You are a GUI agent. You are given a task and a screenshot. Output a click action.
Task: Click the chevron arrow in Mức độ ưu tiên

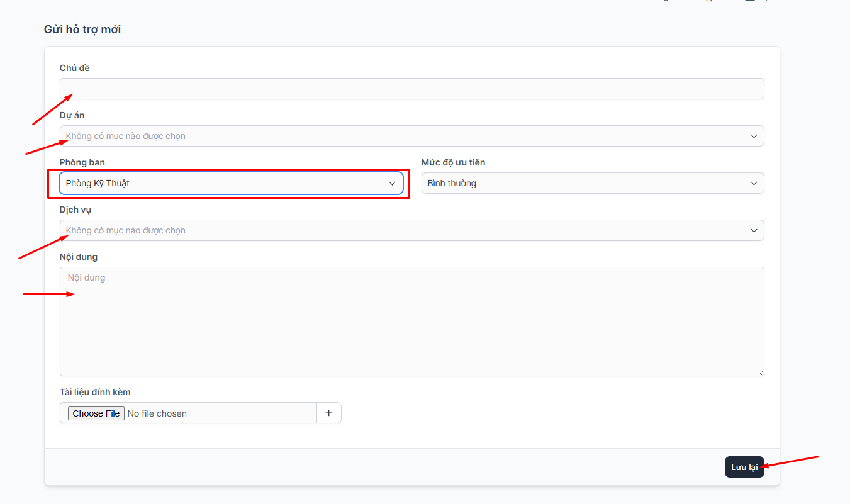[x=754, y=183]
